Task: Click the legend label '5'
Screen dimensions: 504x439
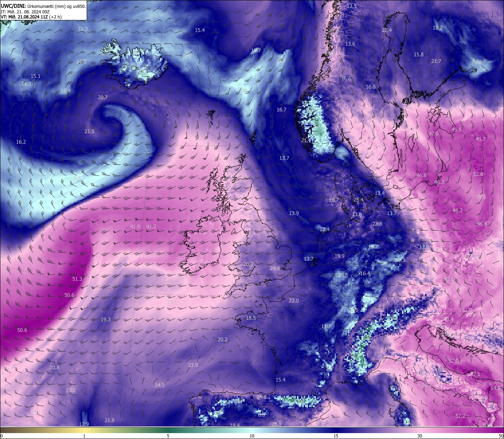Action: [x=168, y=436]
